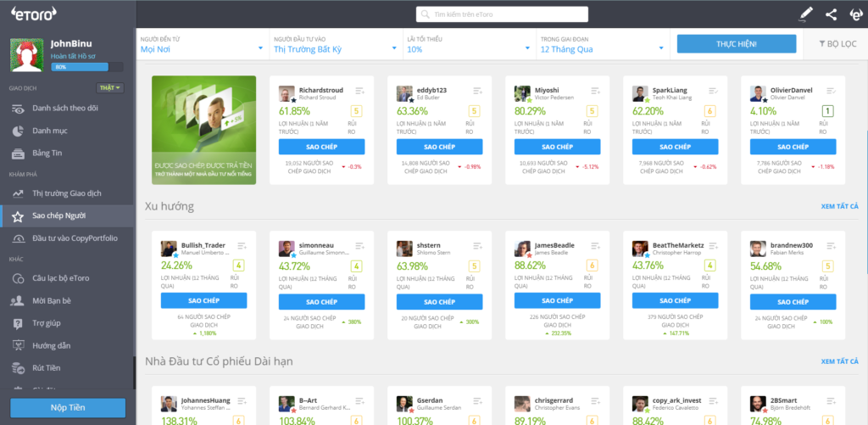This screenshot has width=868, height=425.
Task: Add B-Art to watchlist icon
Action: pos(359,401)
